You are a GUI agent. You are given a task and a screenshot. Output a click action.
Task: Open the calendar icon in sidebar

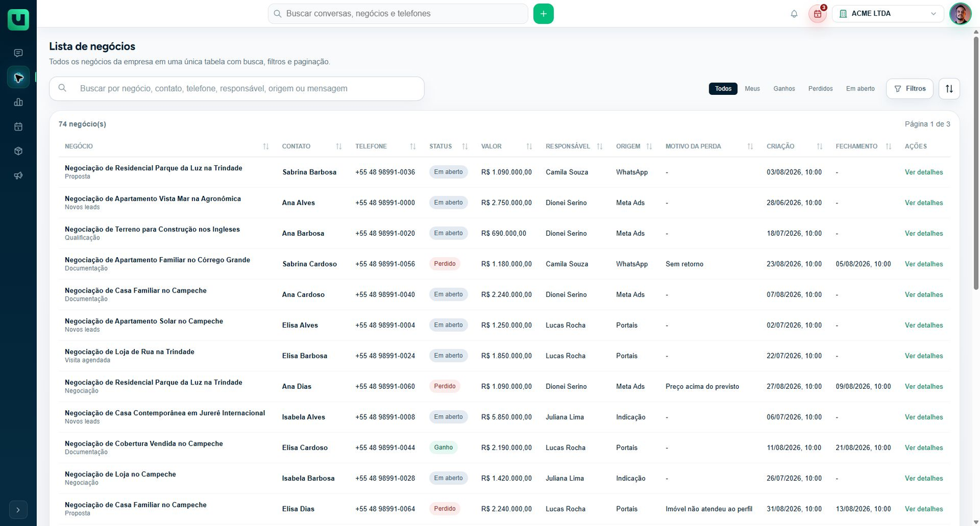point(18,127)
